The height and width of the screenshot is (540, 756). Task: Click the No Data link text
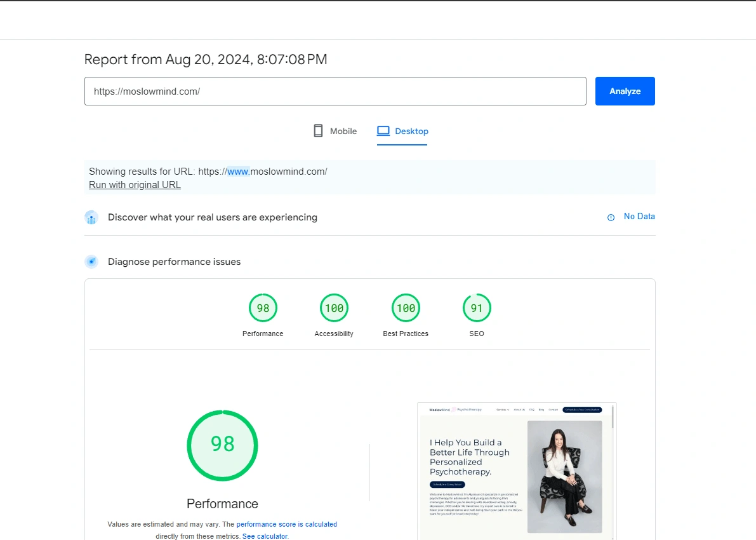coord(639,217)
